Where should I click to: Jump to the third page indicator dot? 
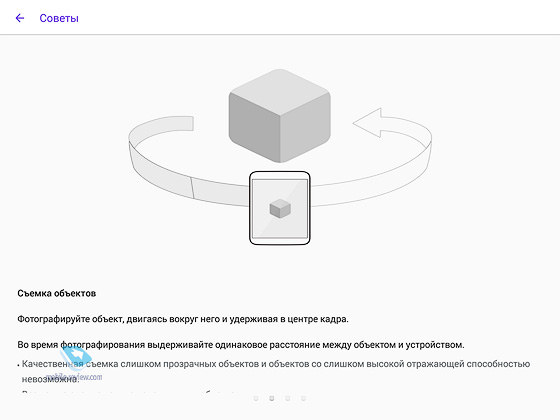point(288,398)
